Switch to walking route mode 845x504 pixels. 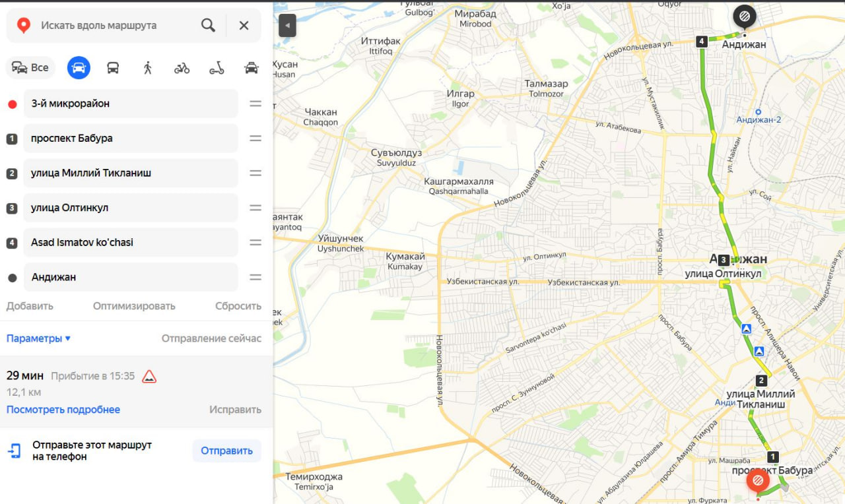147,67
